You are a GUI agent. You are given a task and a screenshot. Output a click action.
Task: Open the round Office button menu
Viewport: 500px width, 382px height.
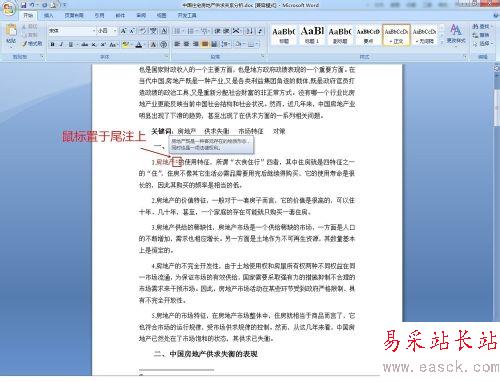tap(8, 8)
